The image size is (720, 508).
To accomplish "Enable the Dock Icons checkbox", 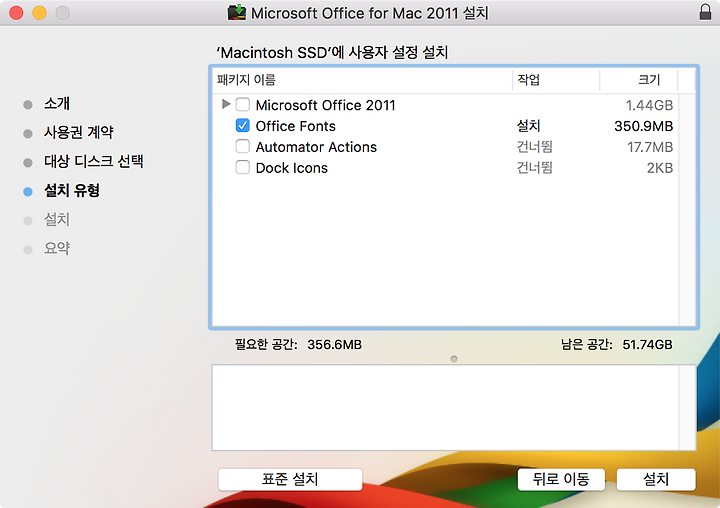I will coord(242,167).
